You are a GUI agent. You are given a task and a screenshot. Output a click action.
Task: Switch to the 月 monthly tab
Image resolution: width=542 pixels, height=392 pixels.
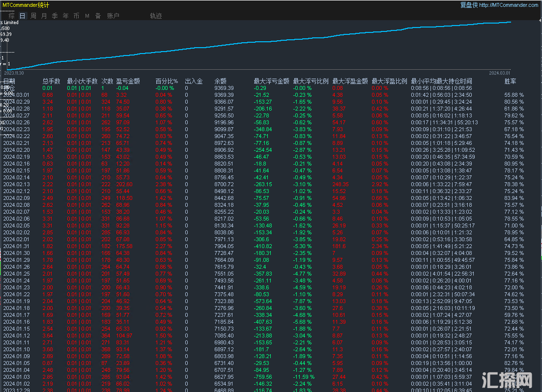[44, 16]
